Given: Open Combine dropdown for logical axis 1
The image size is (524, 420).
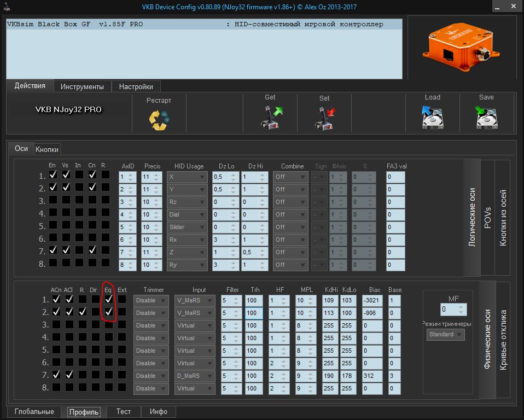Looking at the screenshot, I should click(290, 177).
